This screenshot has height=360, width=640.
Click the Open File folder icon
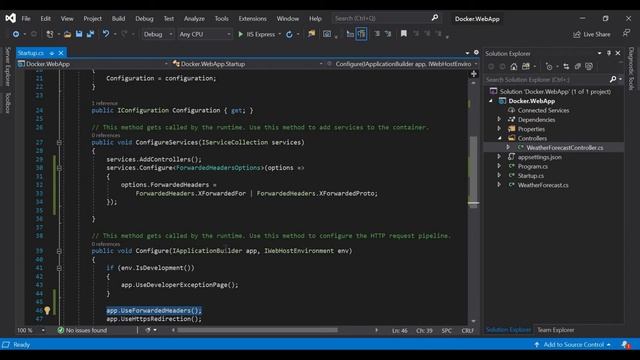click(67, 34)
